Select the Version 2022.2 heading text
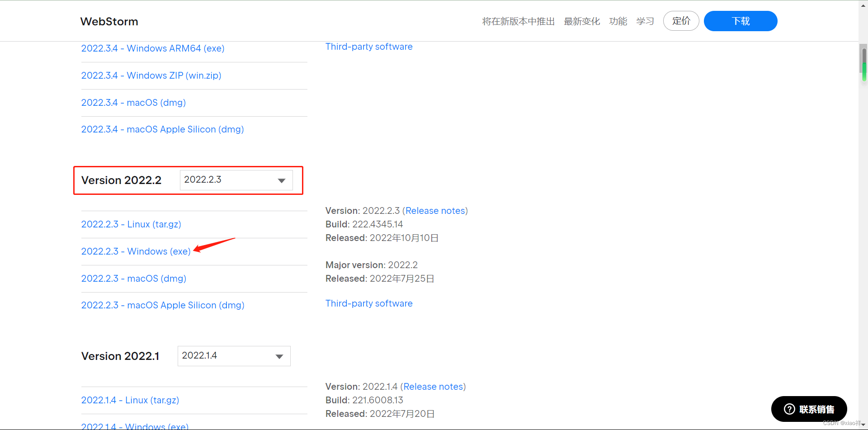The width and height of the screenshot is (868, 430). (x=121, y=180)
